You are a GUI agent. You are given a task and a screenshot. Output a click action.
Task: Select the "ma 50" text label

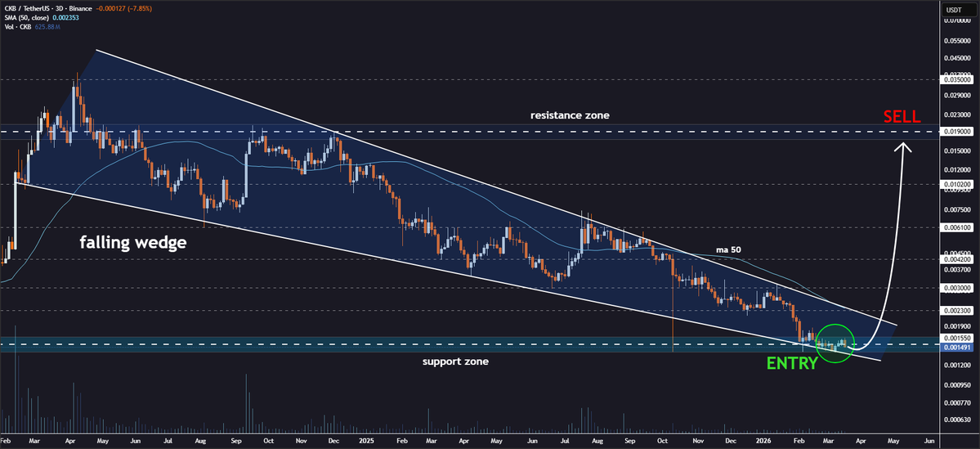[x=729, y=249]
